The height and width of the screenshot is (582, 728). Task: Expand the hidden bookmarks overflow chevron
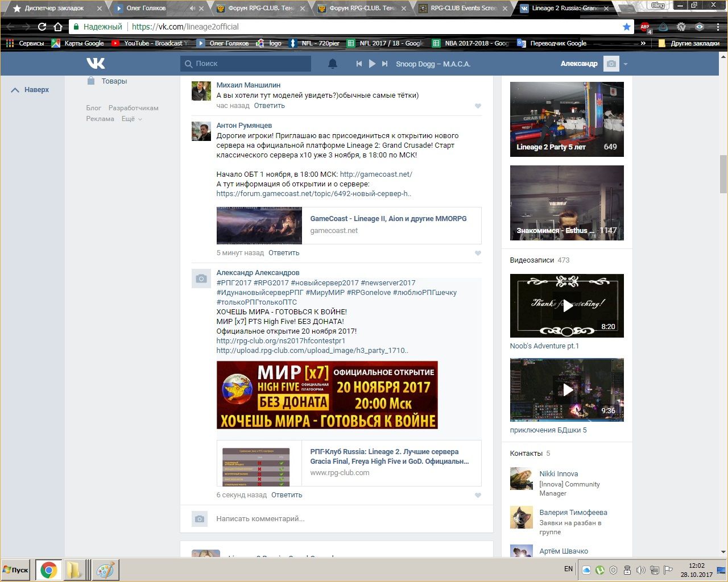pyautogui.click(x=643, y=43)
